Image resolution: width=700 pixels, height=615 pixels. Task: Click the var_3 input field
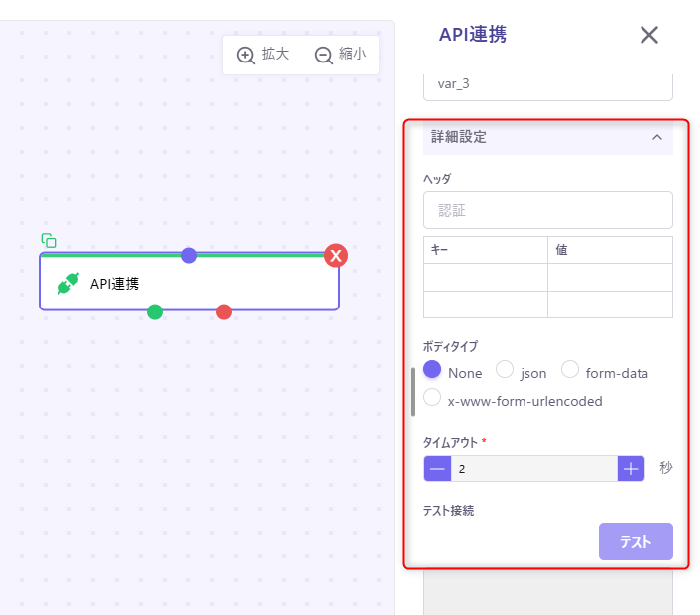pos(547,84)
